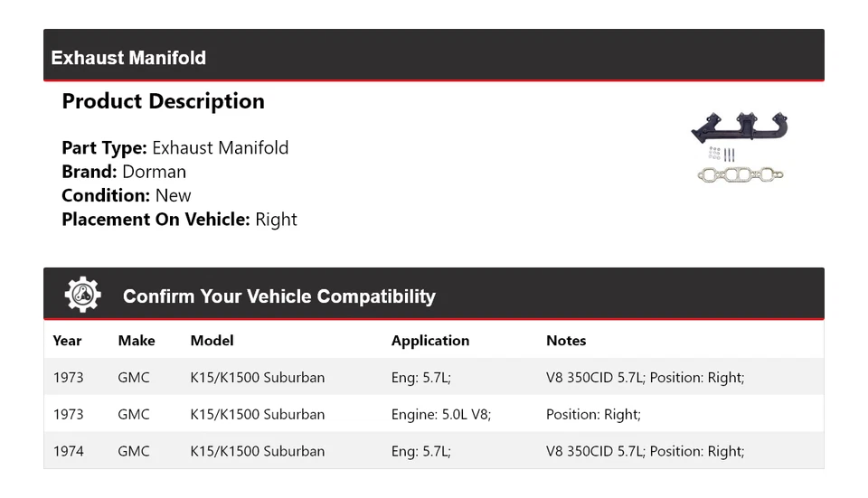This screenshot has height=498, width=868.
Task: Select the Placement On Vehicle: Right line
Action: pyautogui.click(x=179, y=219)
